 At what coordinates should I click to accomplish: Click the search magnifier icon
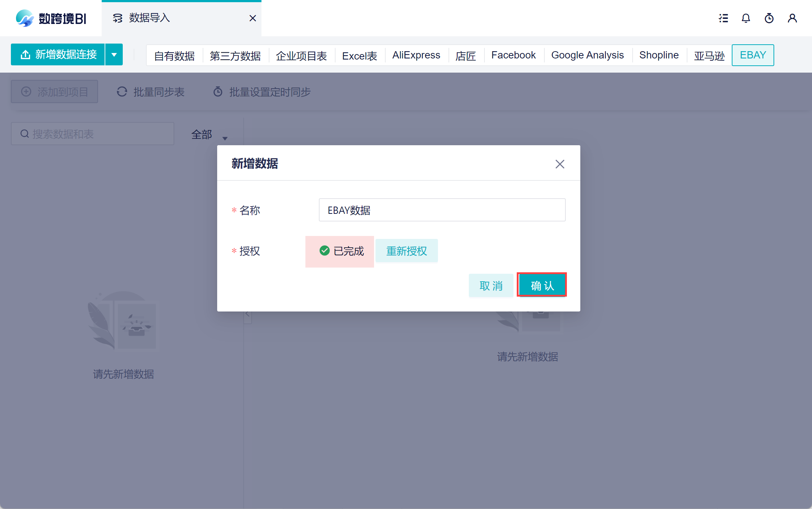point(25,134)
